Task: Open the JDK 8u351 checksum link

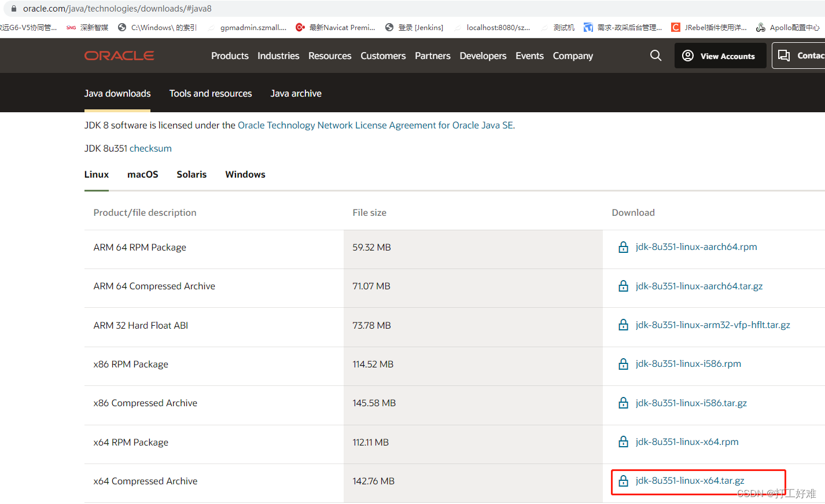Action: [150, 148]
